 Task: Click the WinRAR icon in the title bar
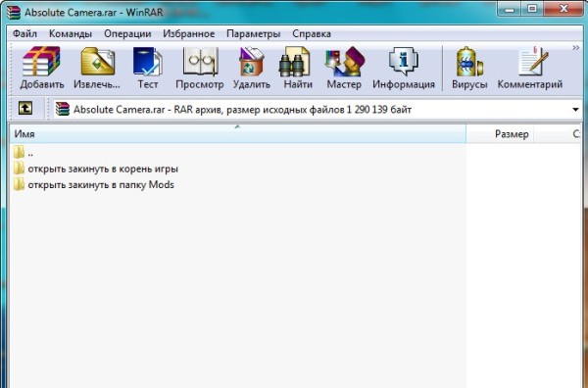click(14, 12)
